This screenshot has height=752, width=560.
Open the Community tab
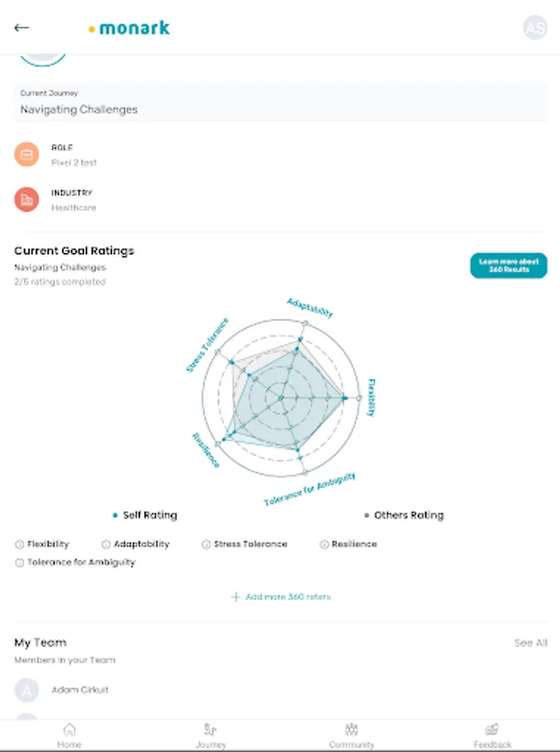(x=352, y=734)
